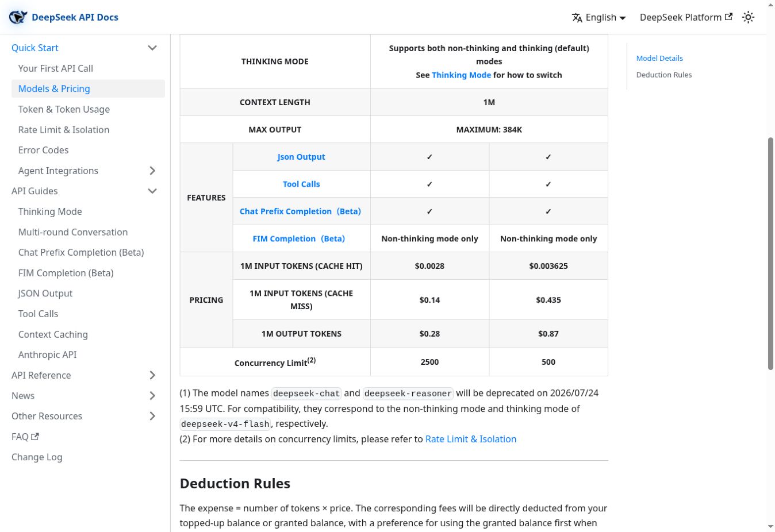
Task: Jump to Deduction Rules in page outline
Action: [x=664, y=75]
